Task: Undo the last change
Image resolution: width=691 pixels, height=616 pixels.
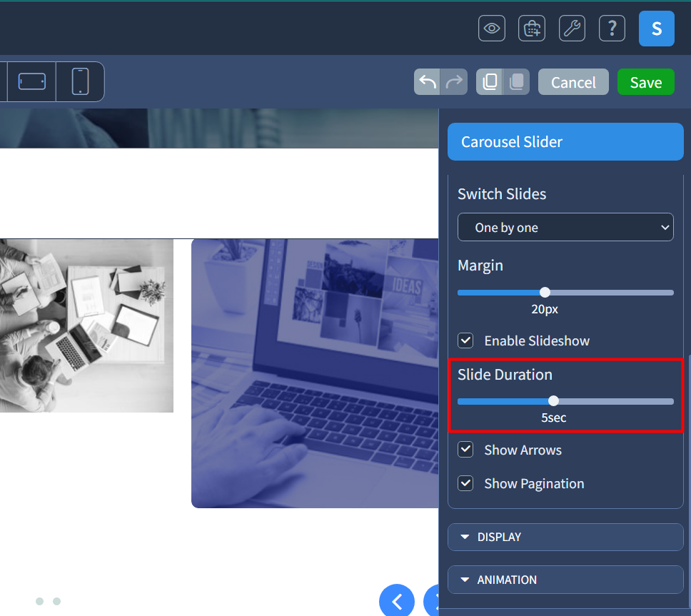Action: coord(426,81)
